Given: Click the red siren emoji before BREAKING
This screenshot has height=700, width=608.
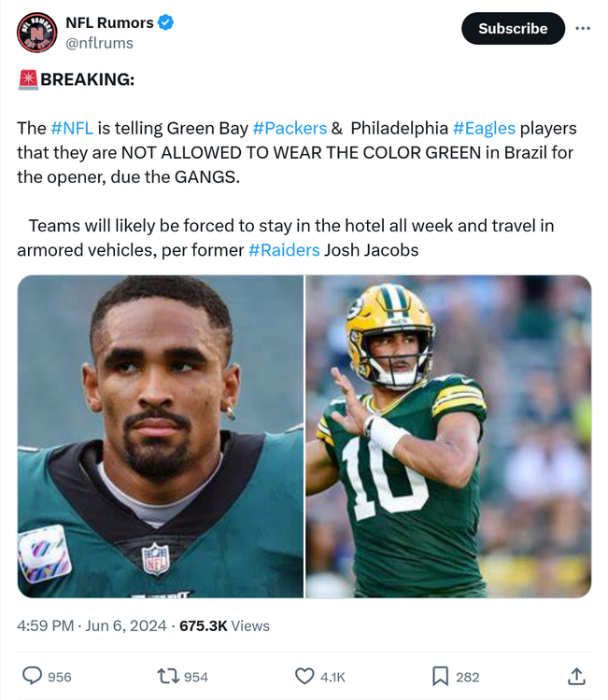Looking at the screenshot, I should point(27,79).
